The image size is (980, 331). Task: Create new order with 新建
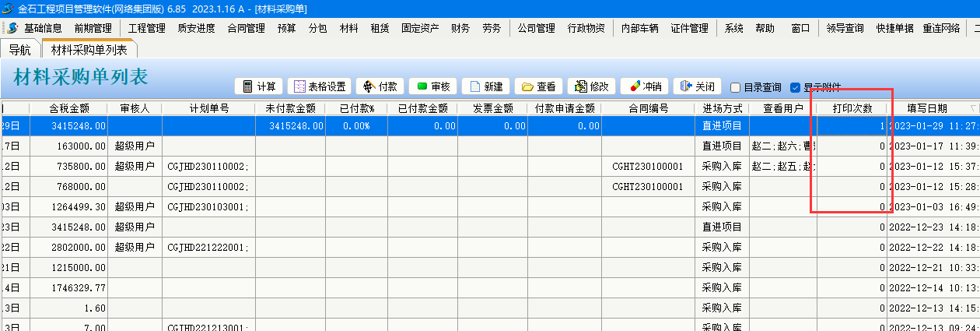click(485, 86)
